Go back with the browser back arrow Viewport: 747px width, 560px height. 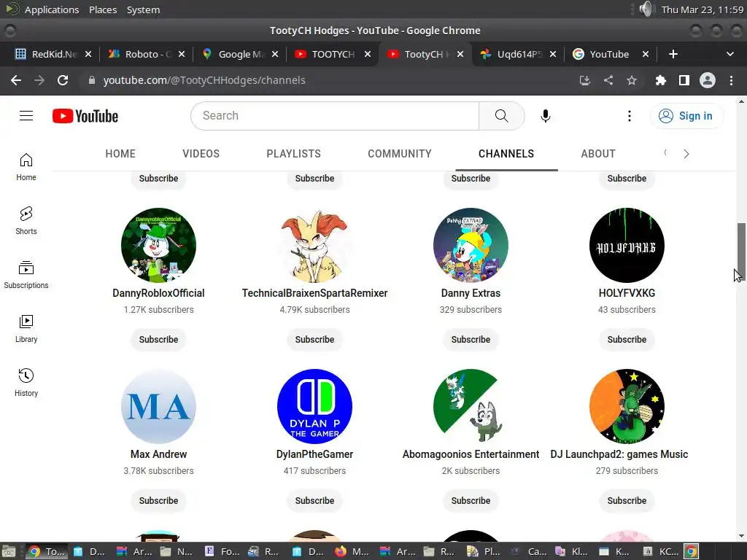16,80
